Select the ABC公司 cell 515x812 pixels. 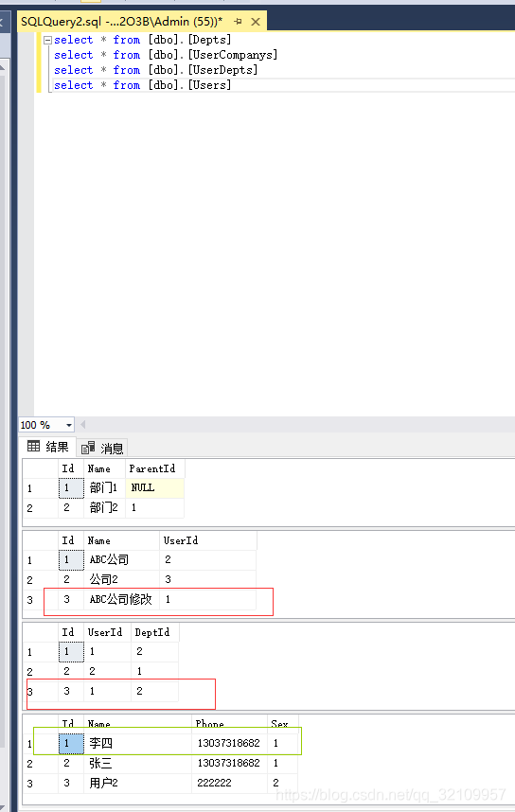pos(122,559)
